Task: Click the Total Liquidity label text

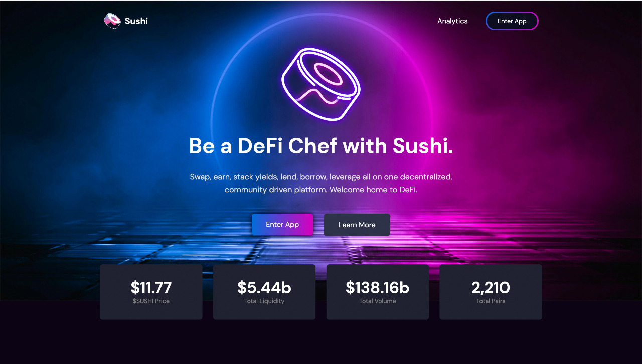Action: click(x=264, y=301)
